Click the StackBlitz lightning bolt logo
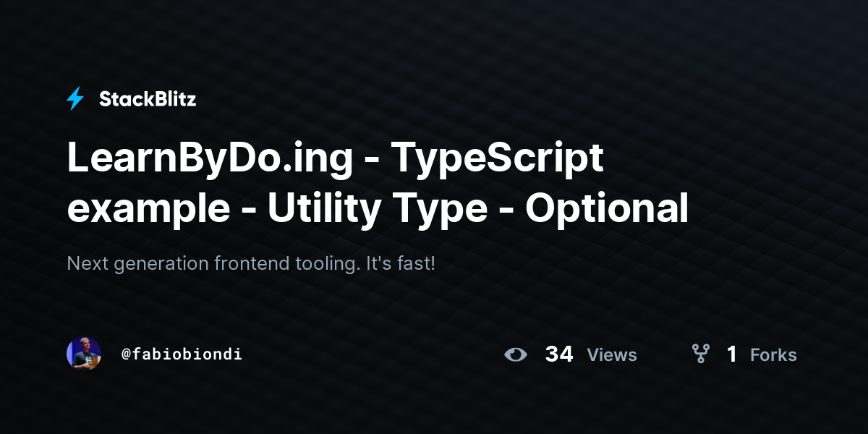 coord(75,98)
